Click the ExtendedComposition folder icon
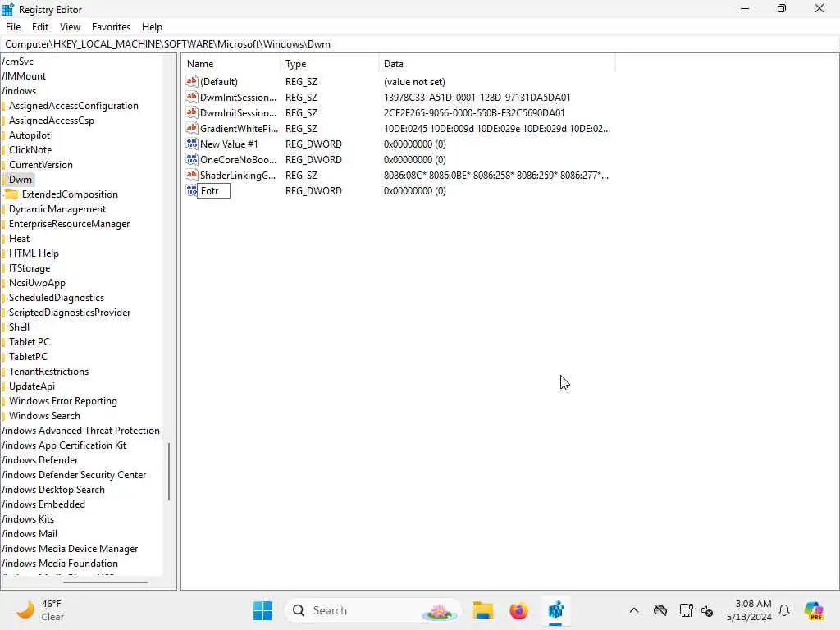Screen dimensions: 840x630 [11, 194]
